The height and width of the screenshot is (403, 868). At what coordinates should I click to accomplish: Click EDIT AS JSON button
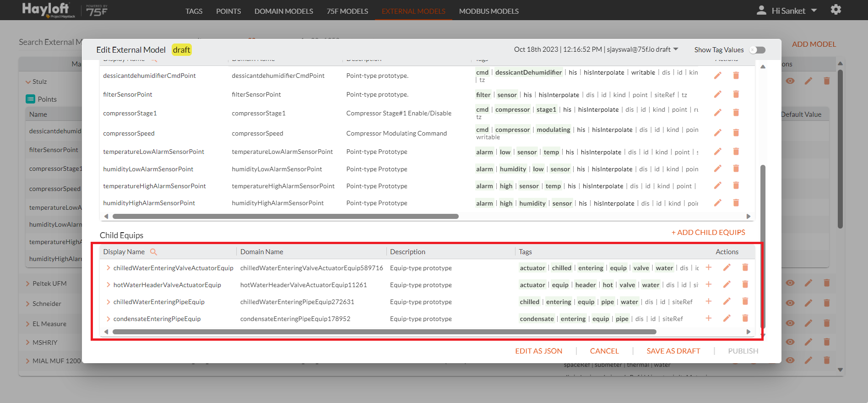pyautogui.click(x=538, y=351)
